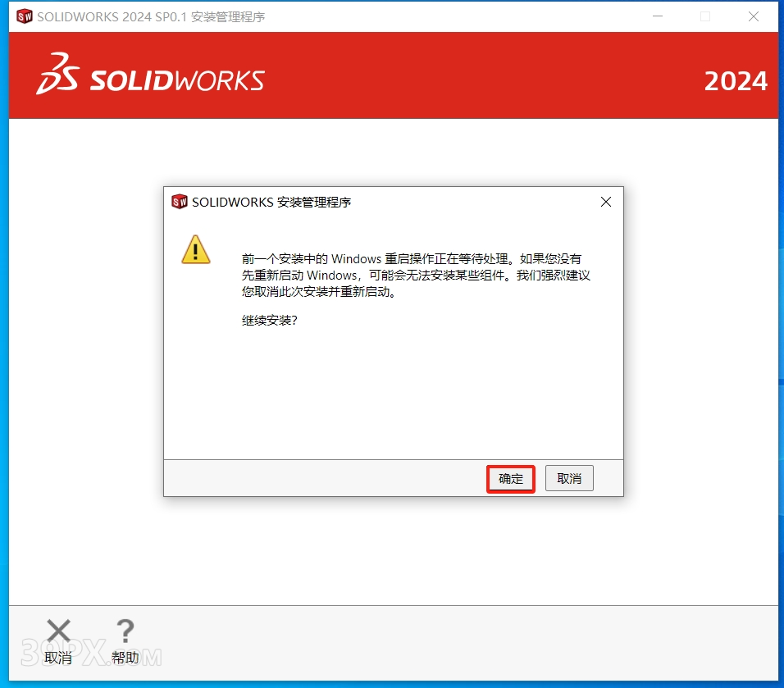The width and height of the screenshot is (784, 688).
Task: Click main title SOLIDWORKS 2024 SP0.1 安装管理程序
Action: tap(151, 17)
